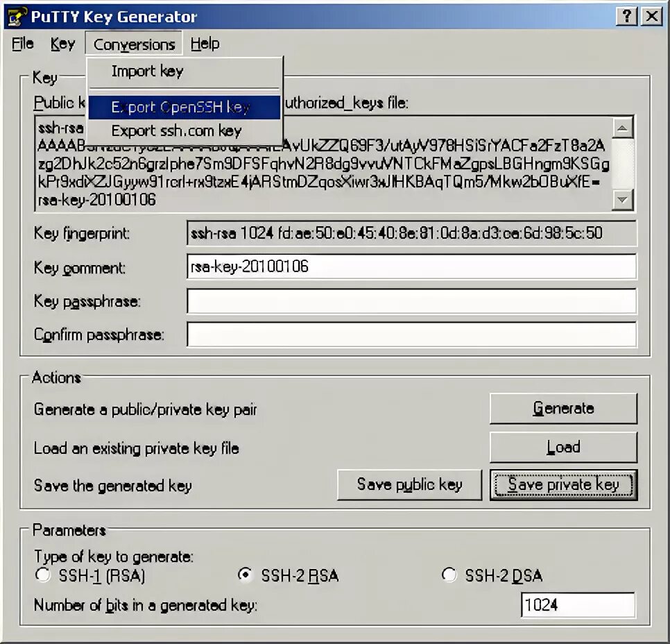The width and height of the screenshot is (670, 644).
Task: Click the Key fingerprint field
Action: [411, 233]
